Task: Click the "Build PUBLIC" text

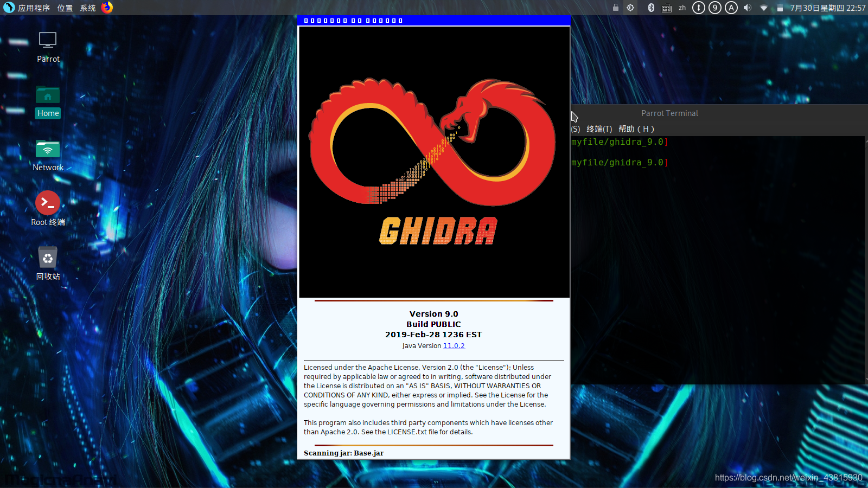Action: [433, 324]
